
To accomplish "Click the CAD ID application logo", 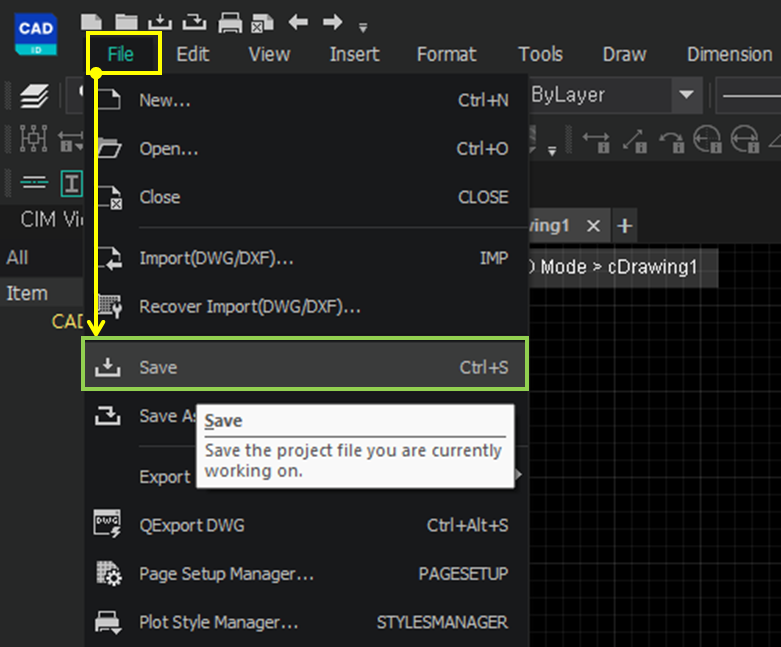I will [36, 34].
